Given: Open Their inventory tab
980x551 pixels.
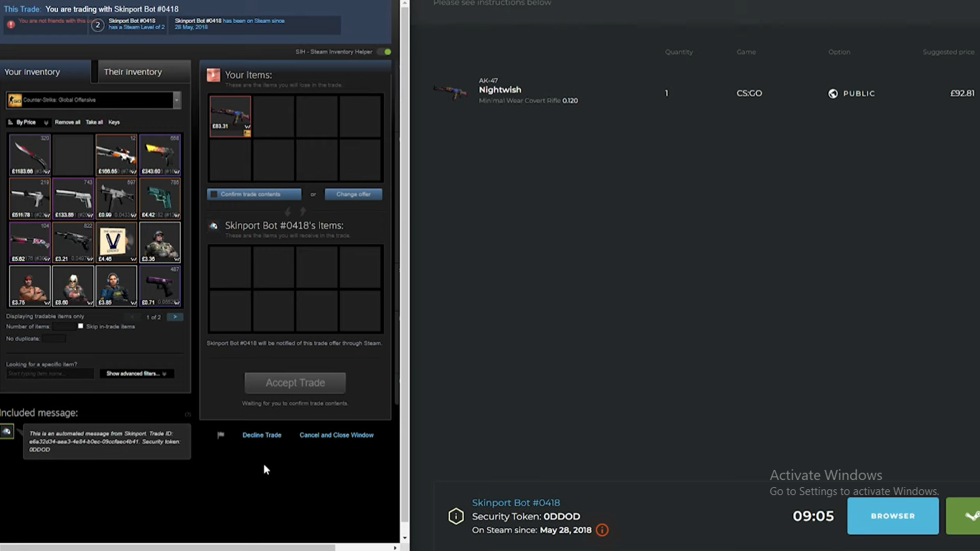Looking at the screenshot, I should click(x=143, y=72).
